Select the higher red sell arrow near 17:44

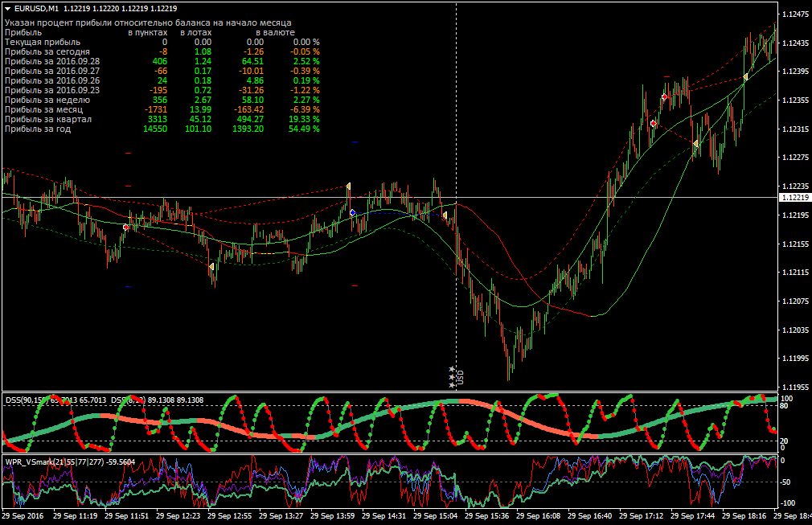(665, 96)
